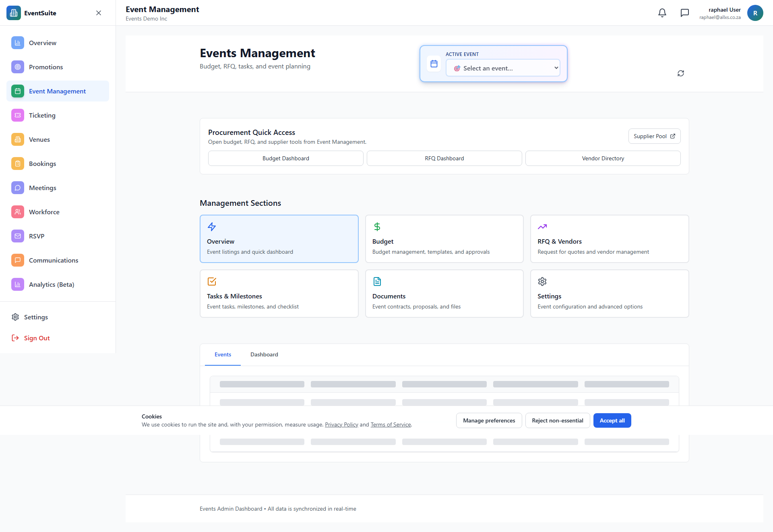Open the chat messages icon

coord(684,13)
